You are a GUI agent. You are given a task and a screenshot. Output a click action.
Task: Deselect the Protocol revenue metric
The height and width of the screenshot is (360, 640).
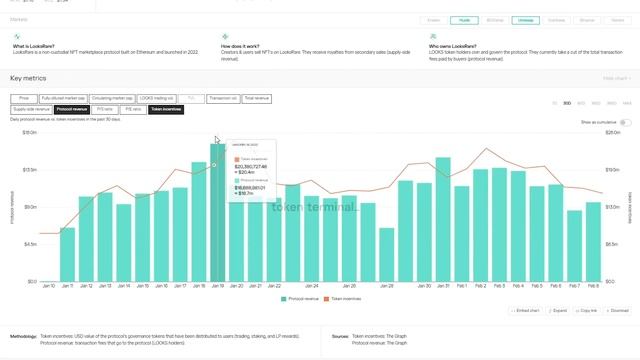pos(72,109)
